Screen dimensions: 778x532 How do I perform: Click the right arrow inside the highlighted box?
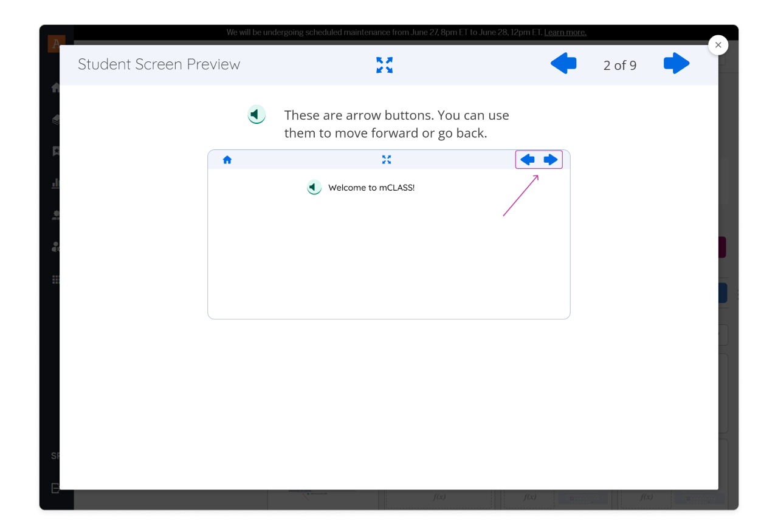coord(551,160)
